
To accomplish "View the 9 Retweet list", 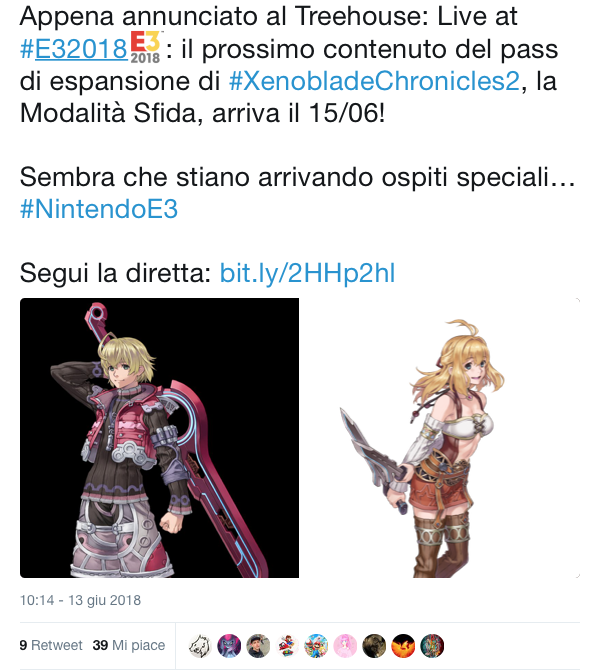I will pos(51,645).
